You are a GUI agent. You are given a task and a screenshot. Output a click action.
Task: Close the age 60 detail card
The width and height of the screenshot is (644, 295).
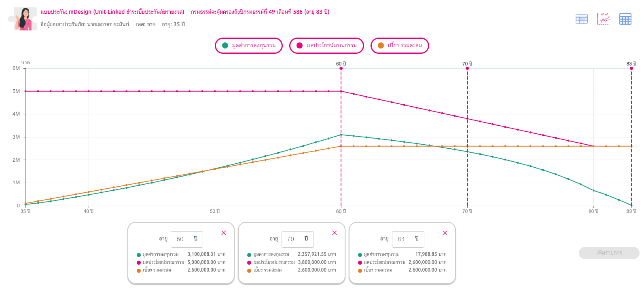(x=224, y=233)
